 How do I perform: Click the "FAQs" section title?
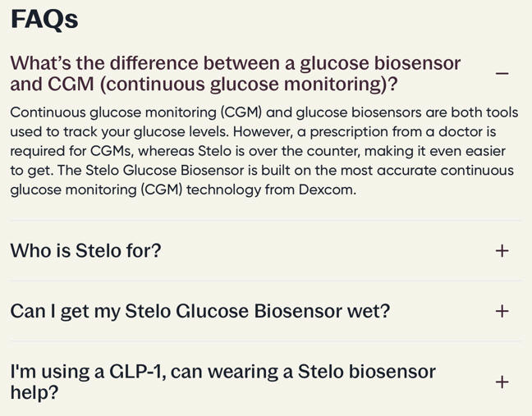44,20
